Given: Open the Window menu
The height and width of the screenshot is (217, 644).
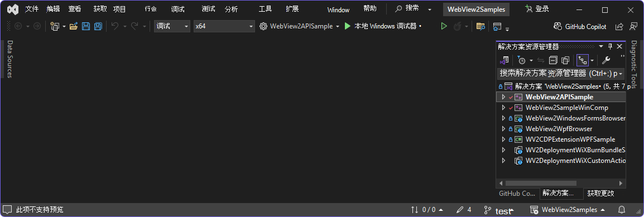Looking at the screenshot, I should click(338, 10).
